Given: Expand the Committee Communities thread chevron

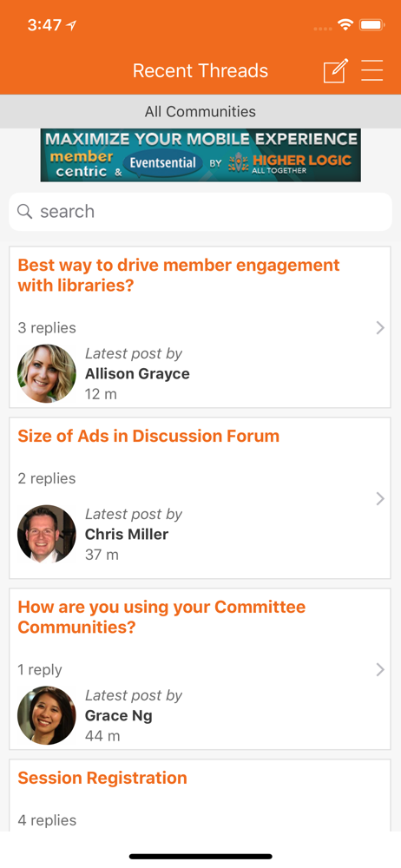Looking at the screenshot, I should pos(380,670).
